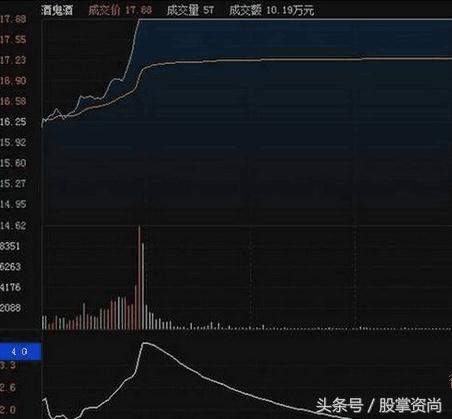This screenshot has height=419, width=452.
Task: Click the 2088 volume axis label
Action: pos(10,308)
